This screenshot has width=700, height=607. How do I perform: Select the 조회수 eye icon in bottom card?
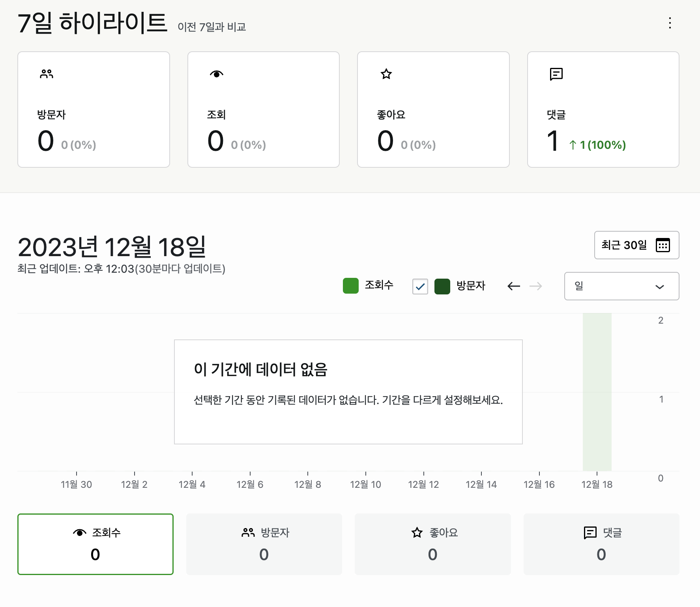coord(79,532)
